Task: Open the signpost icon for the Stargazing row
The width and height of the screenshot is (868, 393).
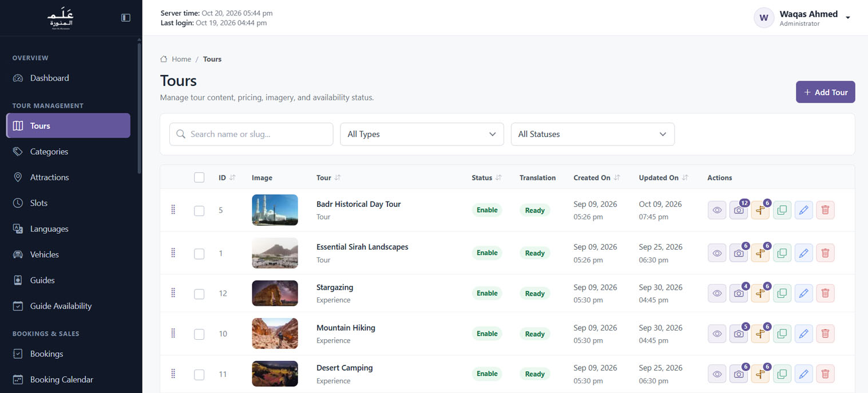Action: (x=760, y=293)
